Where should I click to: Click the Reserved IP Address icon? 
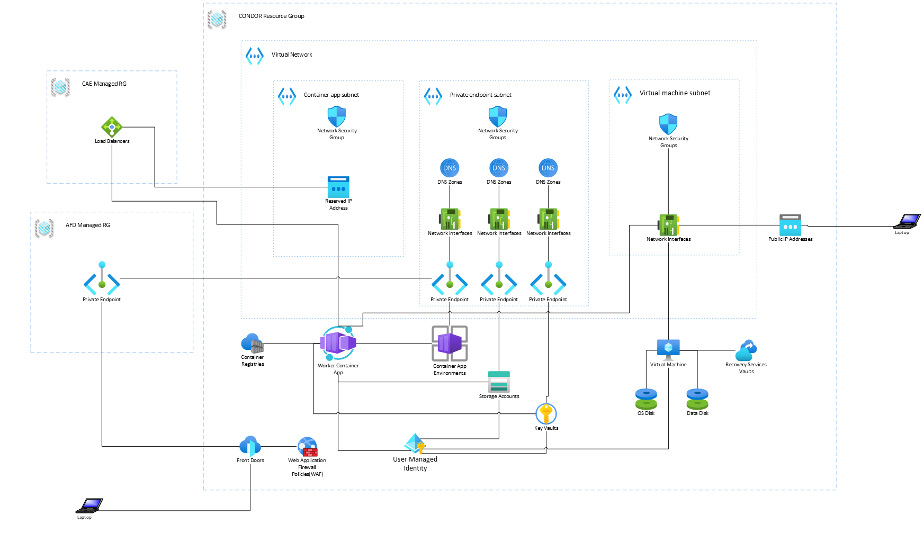(x=338, y=187)
